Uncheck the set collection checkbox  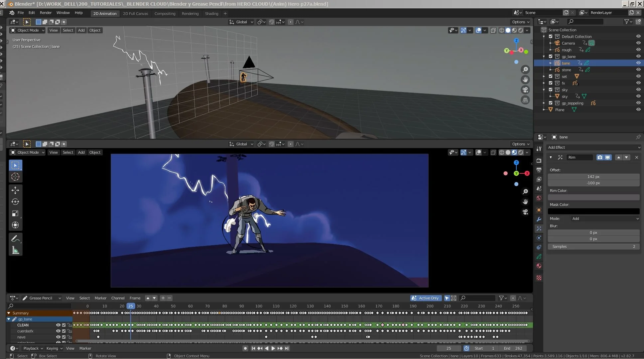point(551,76)
